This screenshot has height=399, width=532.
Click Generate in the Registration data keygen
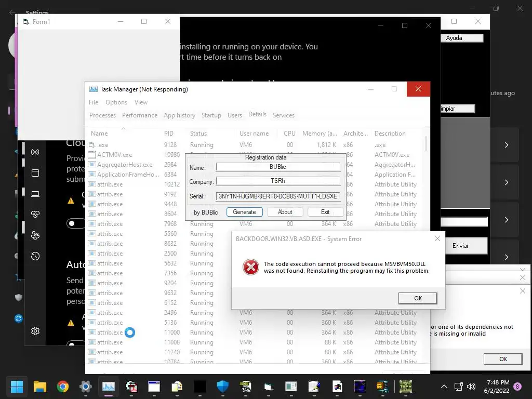pos(244,212)
